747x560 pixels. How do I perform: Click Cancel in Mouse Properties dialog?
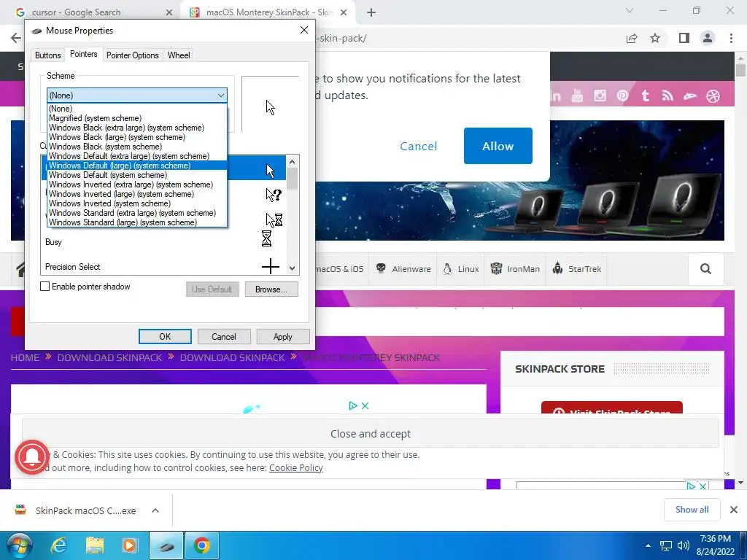(x=223, y=337)
